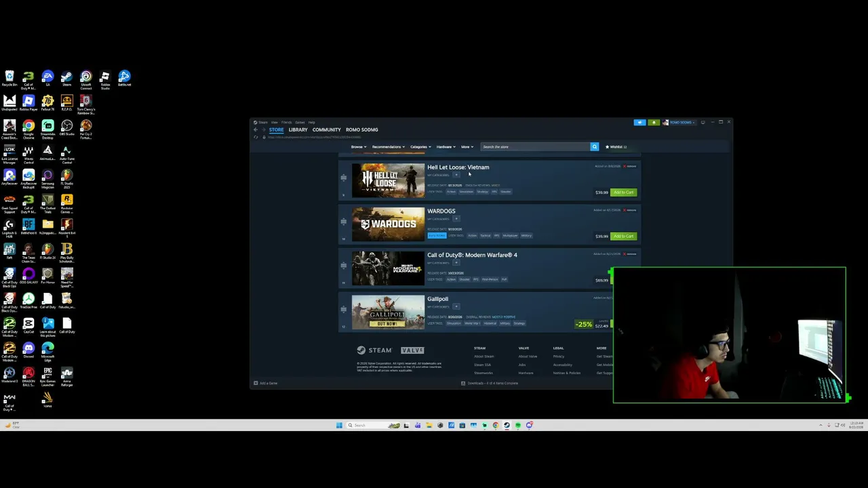
Task: Launch Battlefield 6 desktop shortcut
Action: (x=28, y=227)
